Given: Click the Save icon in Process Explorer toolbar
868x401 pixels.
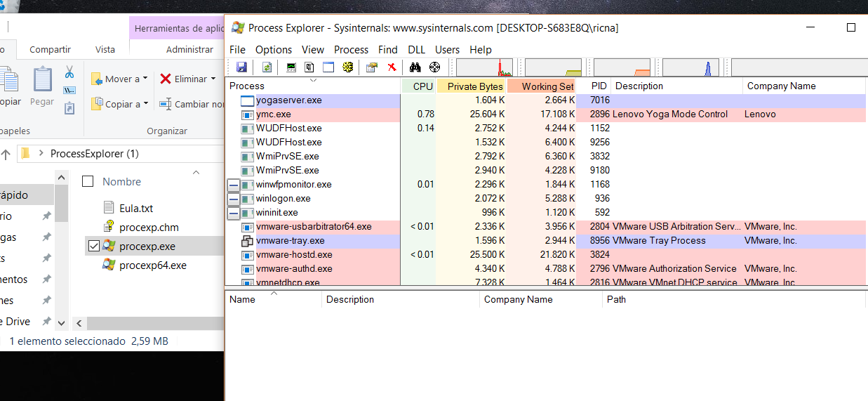Looking at the screenshot, I should coord(241,67).
